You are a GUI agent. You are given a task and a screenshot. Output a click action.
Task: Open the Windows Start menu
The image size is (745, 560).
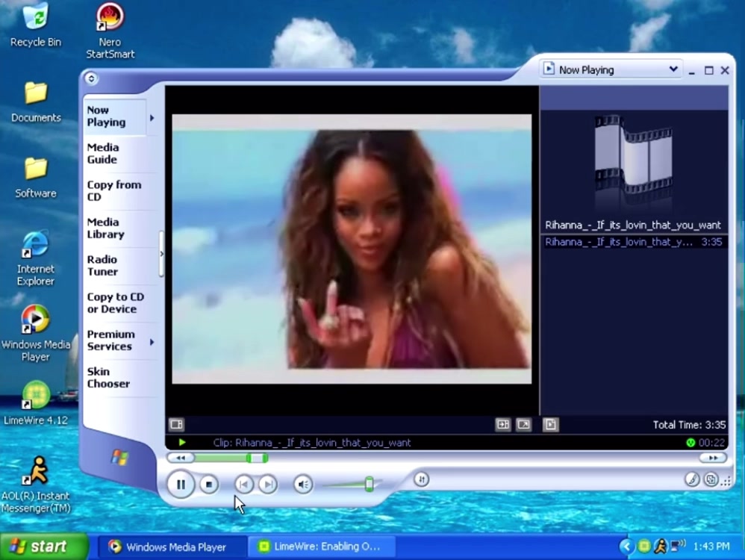tap(44, 547)
